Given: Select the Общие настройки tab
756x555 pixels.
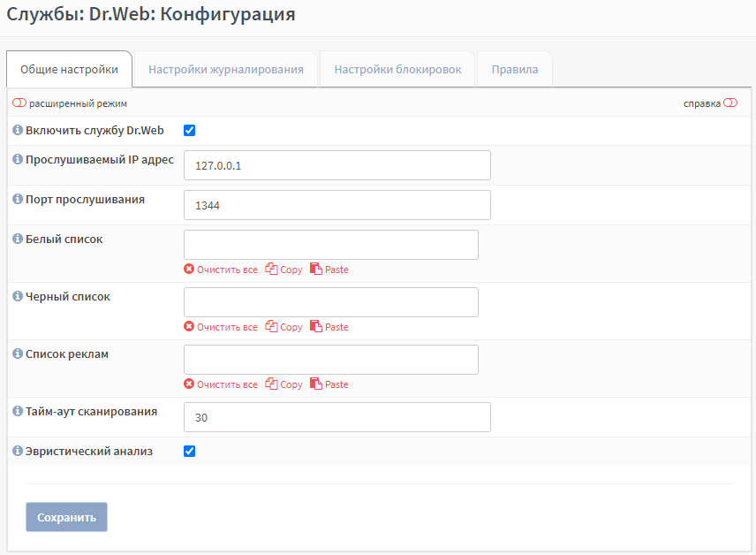Looking at the screenshot, I should click(70, 69).
